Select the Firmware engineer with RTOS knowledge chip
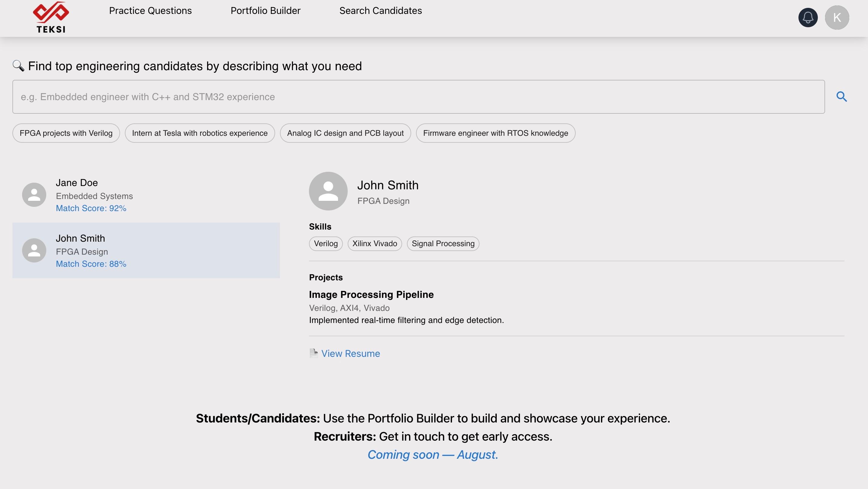The height and width of the screenshot is (489, 868). point(495,133)
